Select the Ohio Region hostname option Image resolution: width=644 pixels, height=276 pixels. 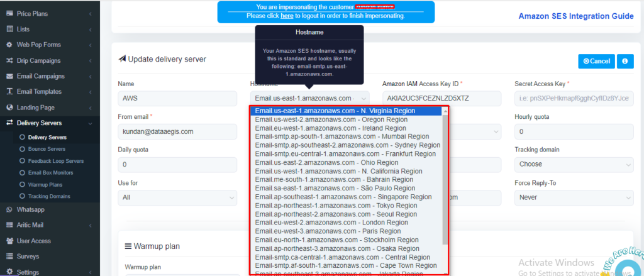[x=347, y=163]
